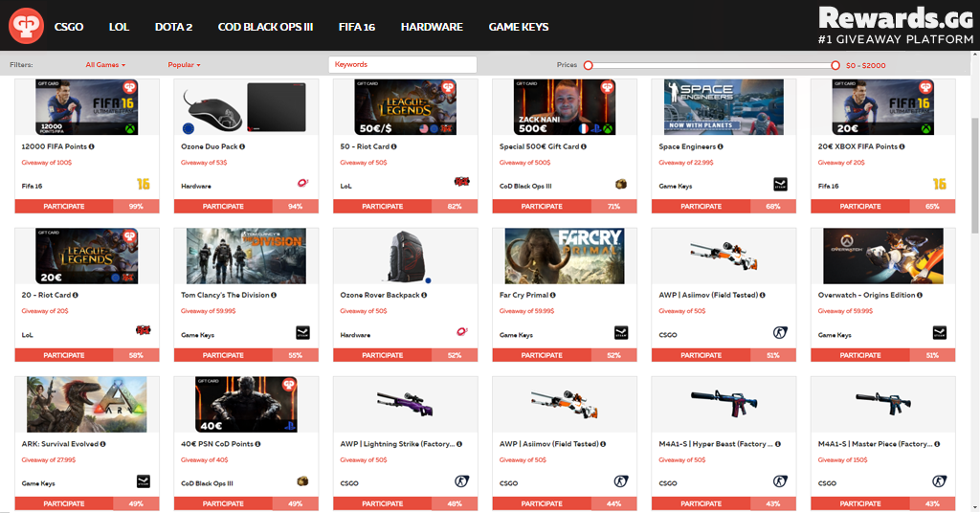Open the FIFA 16 category
980x513 pixels.
tap(357, 27)
